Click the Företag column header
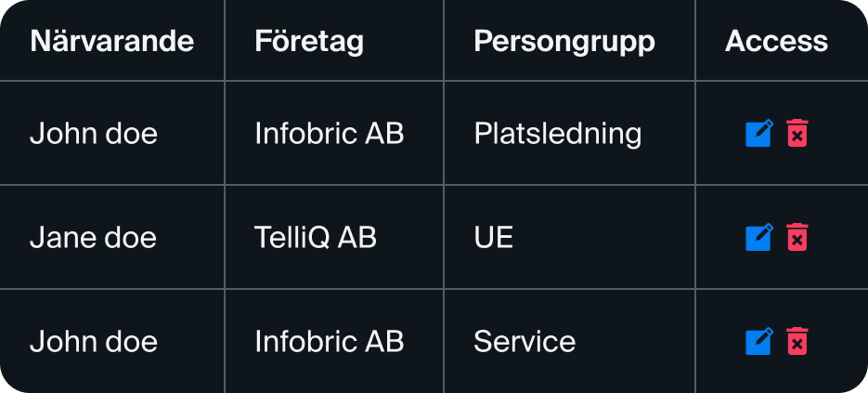 pos(309,41)
